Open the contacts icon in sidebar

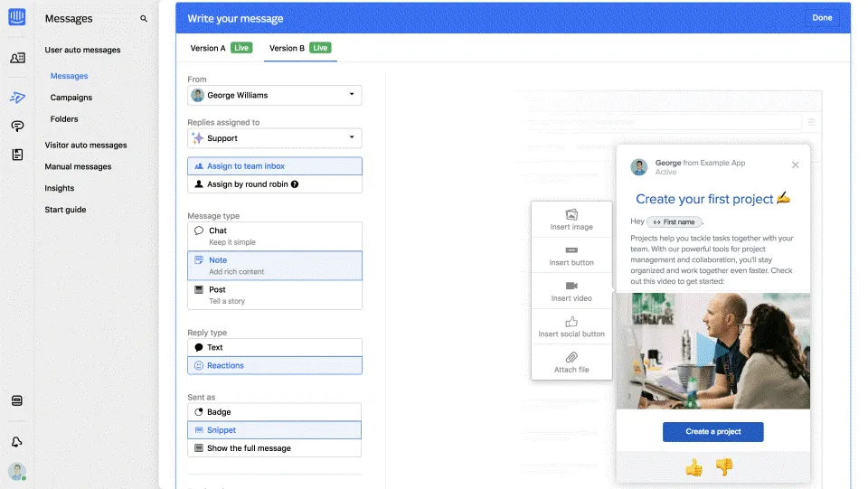coord(17,58)
